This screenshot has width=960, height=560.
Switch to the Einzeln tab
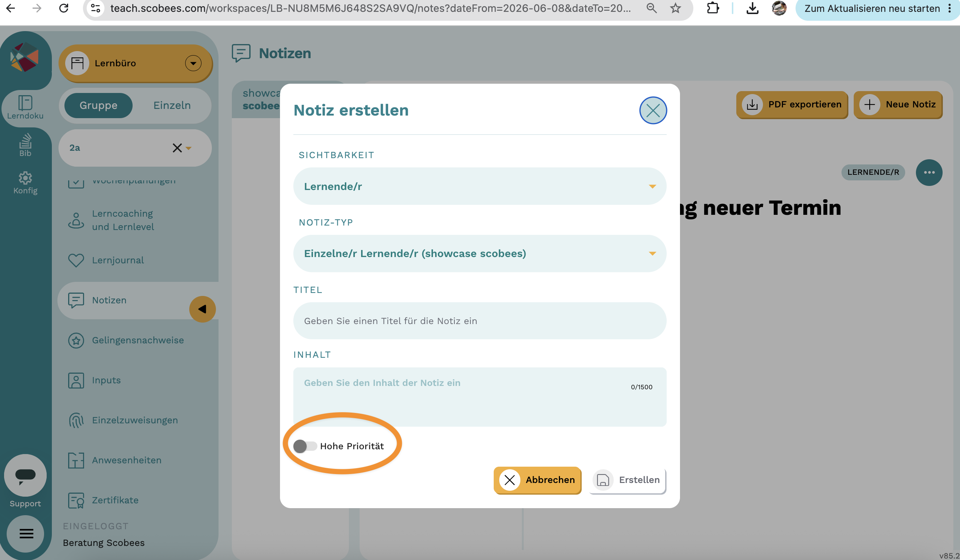click(x=172, y=106)
